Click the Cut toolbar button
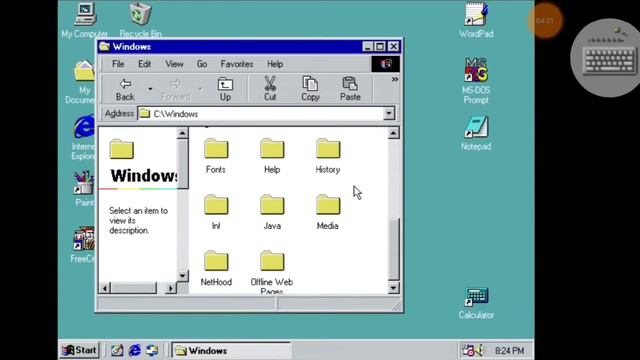The width and height of the screenshot is (640, 360). [x=270, y=89]
